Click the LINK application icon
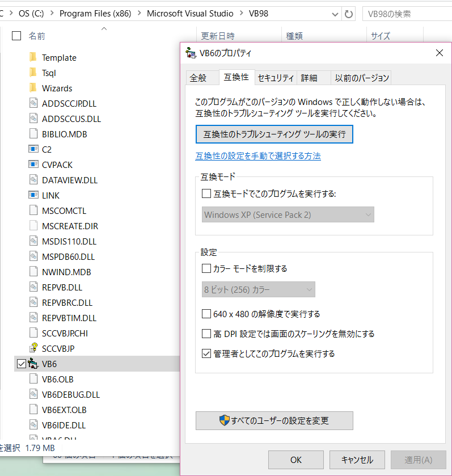The image size is (452, 476). [x=33, y=195]
